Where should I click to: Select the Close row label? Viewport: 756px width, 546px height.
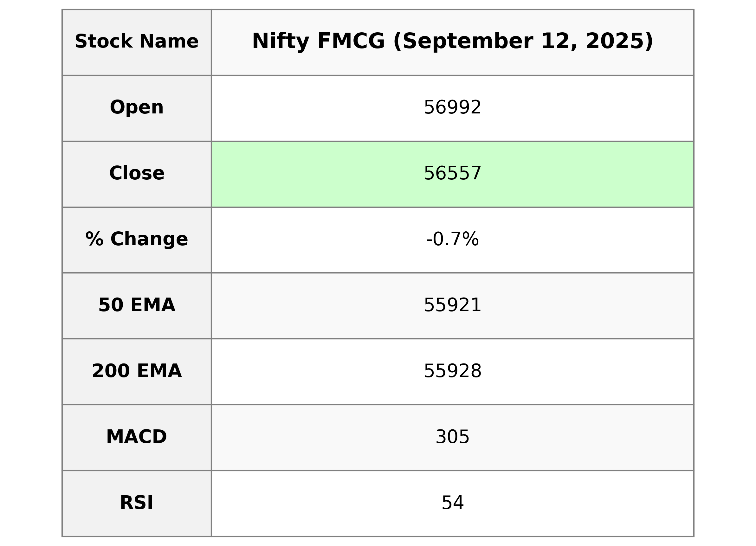(x=137, y=173)
